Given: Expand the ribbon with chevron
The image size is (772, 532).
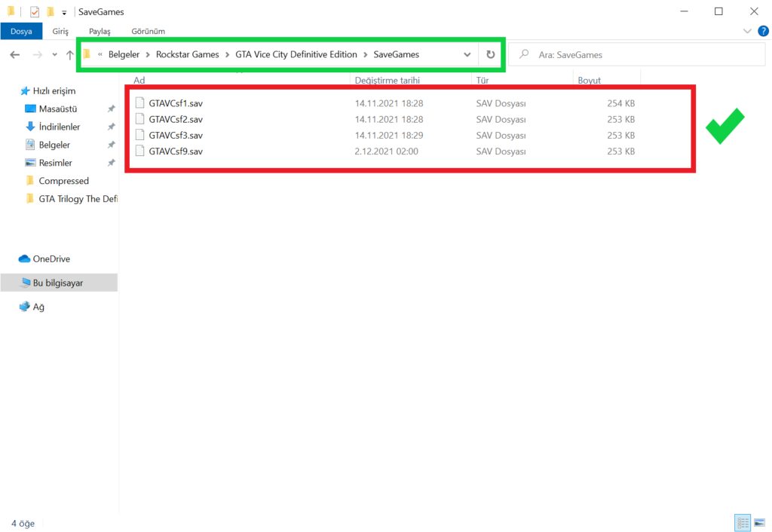Looking at the screenshot, I should [747, 31].
